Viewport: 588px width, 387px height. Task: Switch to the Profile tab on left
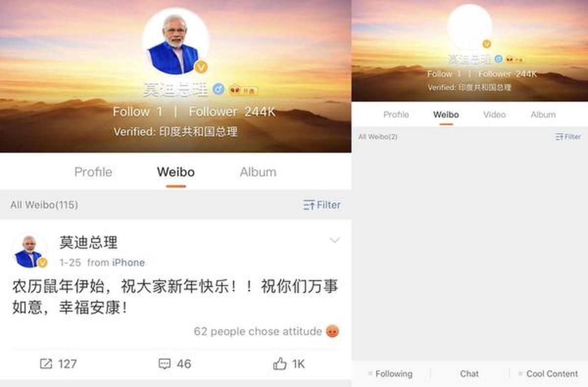click(x=93, y=172)
